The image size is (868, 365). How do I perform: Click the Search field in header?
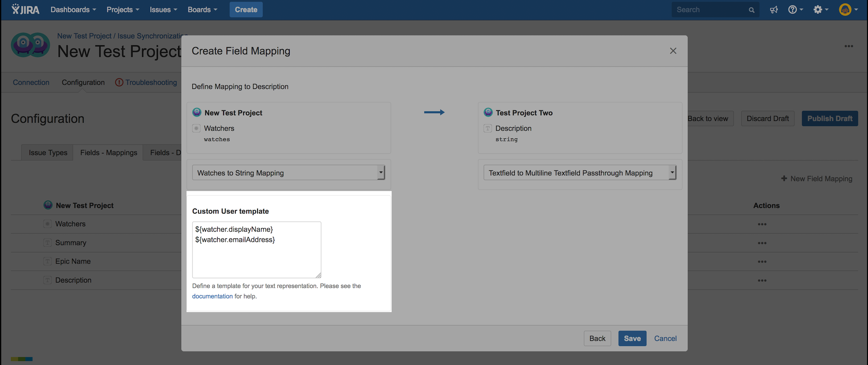[710, 10]
